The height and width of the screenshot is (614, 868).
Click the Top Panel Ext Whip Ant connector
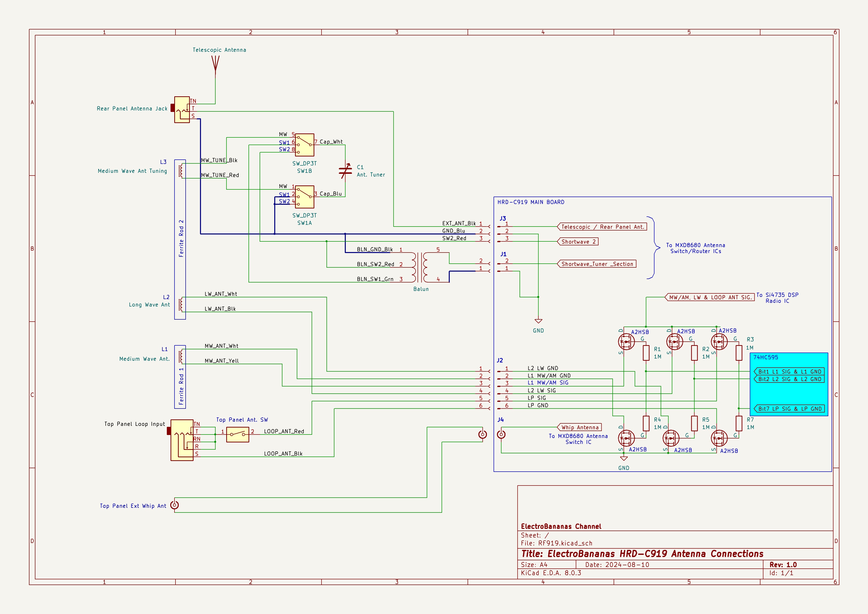click(174, 505)
